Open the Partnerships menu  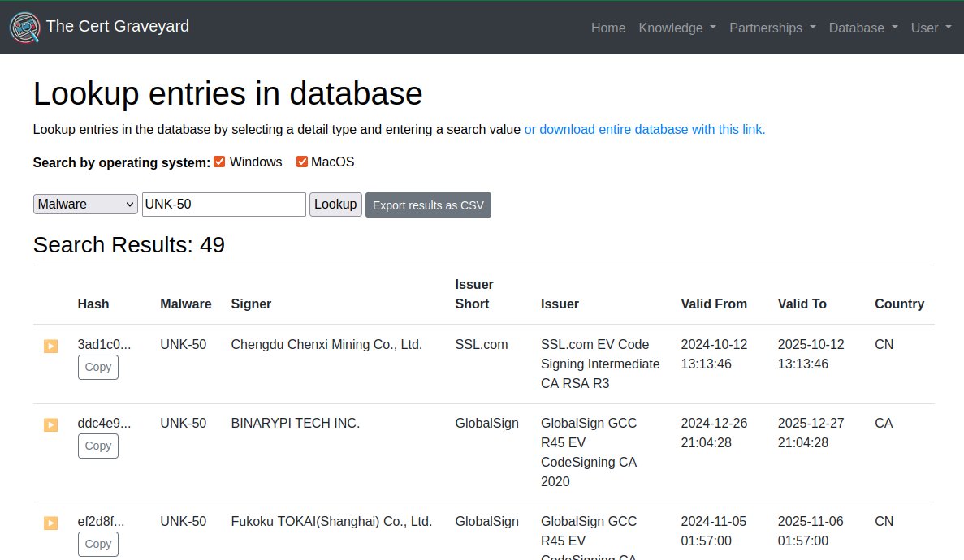coord(772,28)
